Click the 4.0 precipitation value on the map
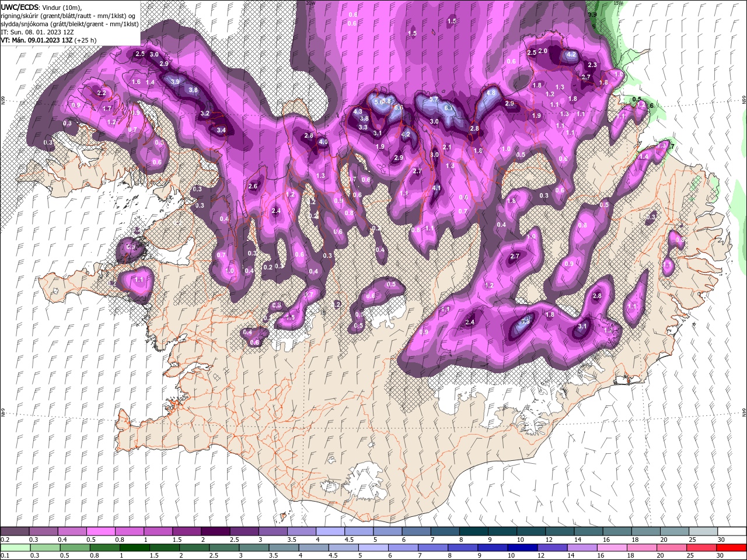 click(323, 142)
